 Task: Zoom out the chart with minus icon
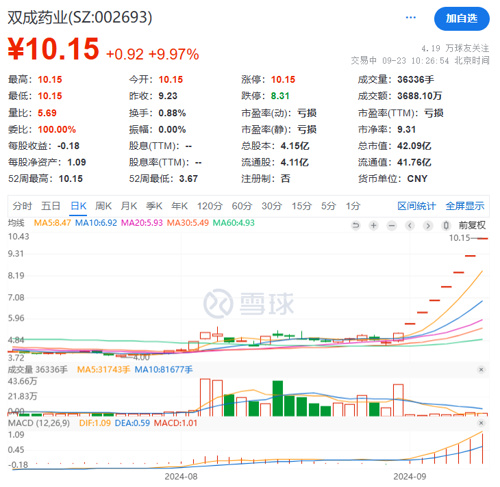392,226
